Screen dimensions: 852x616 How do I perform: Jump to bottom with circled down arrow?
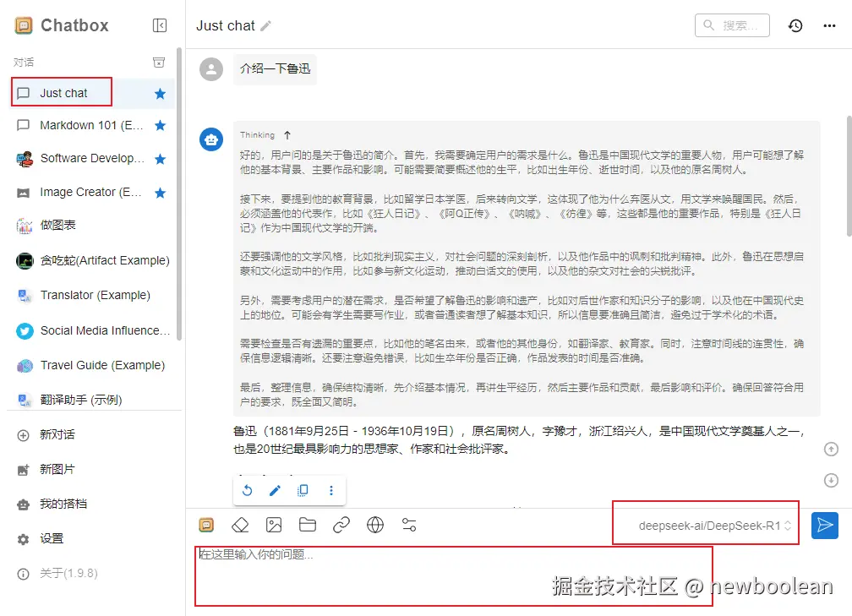831,480
